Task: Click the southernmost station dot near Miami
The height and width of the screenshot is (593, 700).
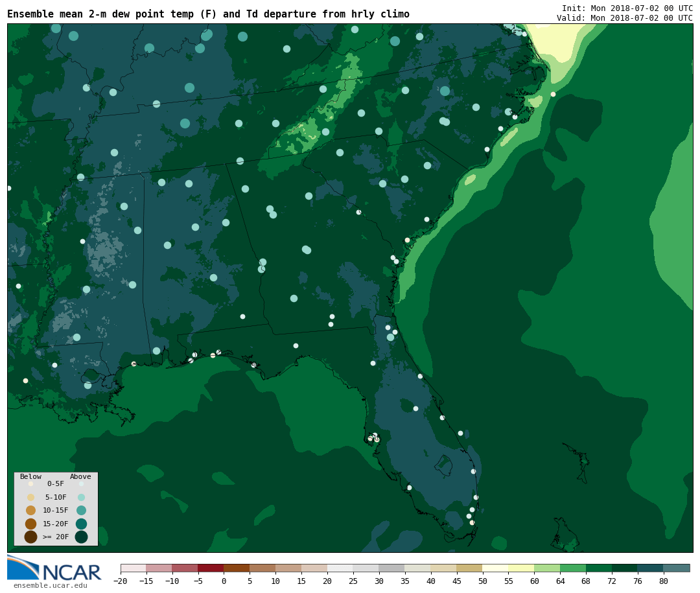Action: point(472,522)
